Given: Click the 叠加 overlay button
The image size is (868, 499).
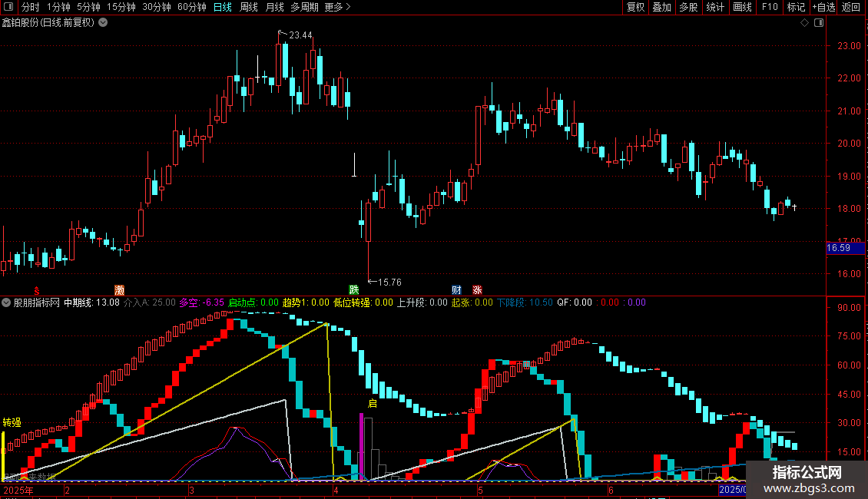Looking at the screenshot, I should (661, 7).
